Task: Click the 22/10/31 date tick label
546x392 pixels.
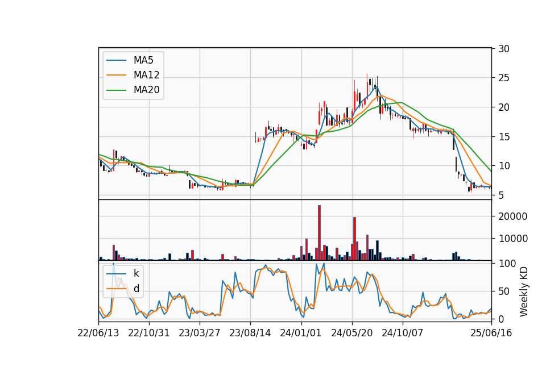Action: tap(148, 333)
